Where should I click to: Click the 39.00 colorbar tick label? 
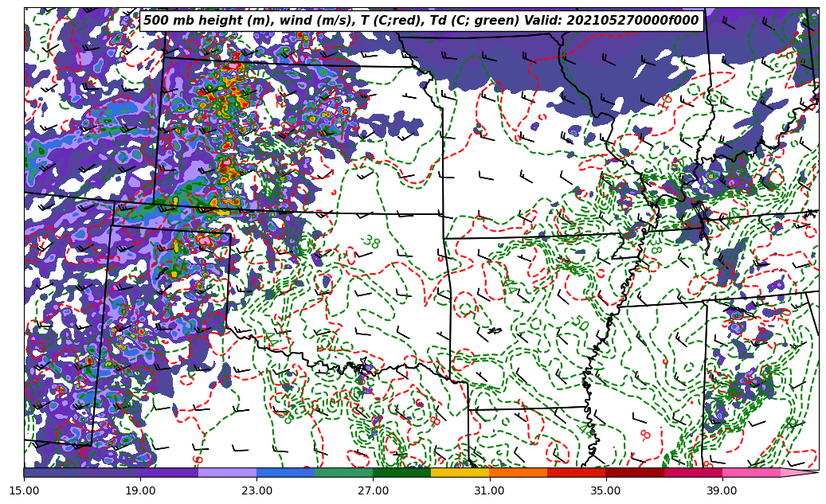722,490
